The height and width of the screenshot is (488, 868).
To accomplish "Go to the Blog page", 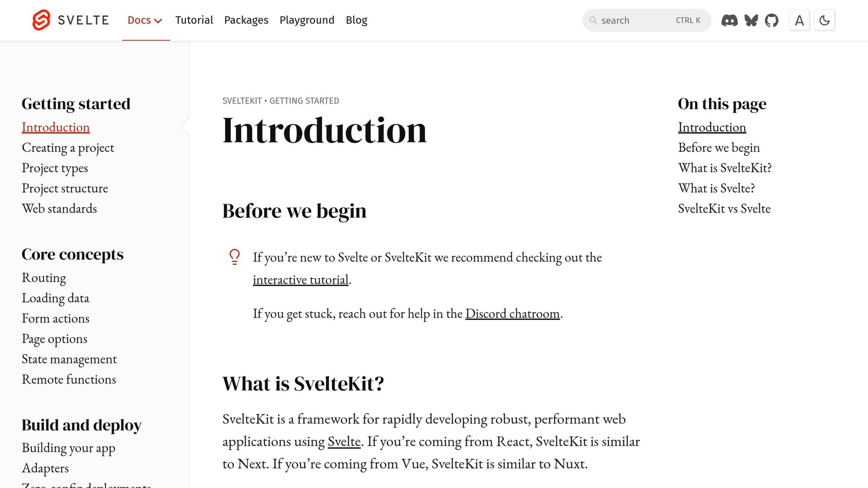I will click(356, 20).
